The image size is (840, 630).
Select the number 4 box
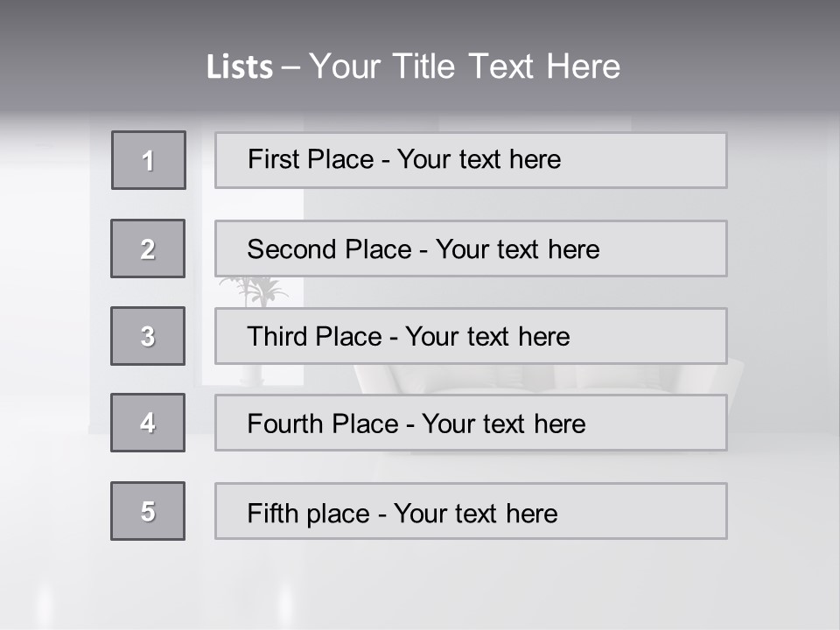point(148,423)
